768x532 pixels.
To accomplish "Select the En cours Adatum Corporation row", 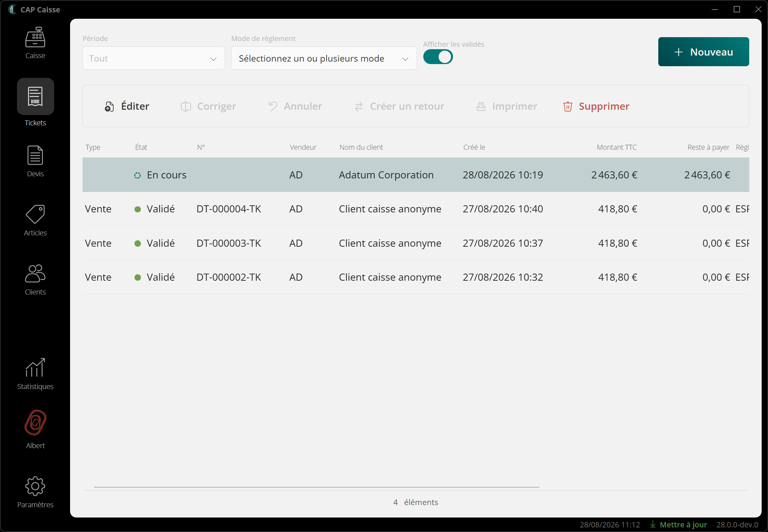I will point(416,175).
